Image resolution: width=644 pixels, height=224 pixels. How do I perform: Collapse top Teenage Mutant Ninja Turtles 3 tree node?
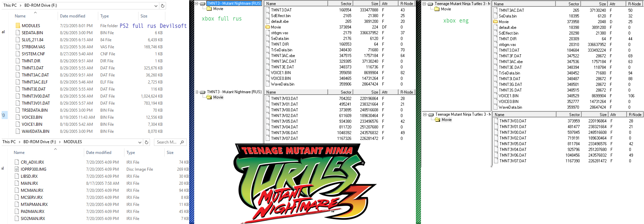(424, 4)
